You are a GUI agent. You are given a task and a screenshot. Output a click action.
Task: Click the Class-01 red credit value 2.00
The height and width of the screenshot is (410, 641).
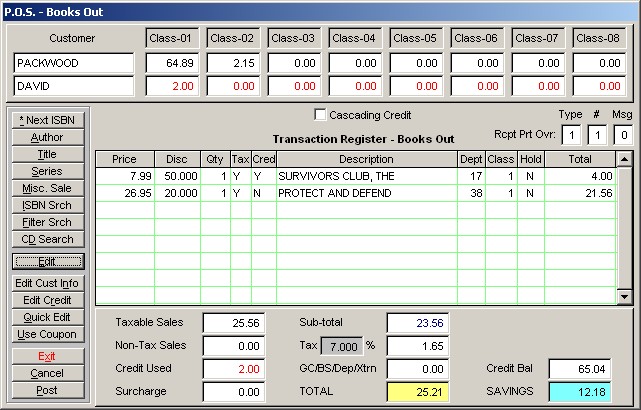pyautogui.click(x=172, y=86)
